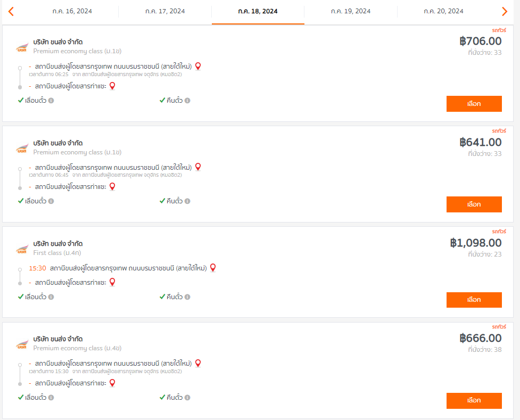The height and width of the screenshot is (420, 520).
Task: Switch to the ก.ค. 20, 2024 date tab
Action: pos(443,11)
